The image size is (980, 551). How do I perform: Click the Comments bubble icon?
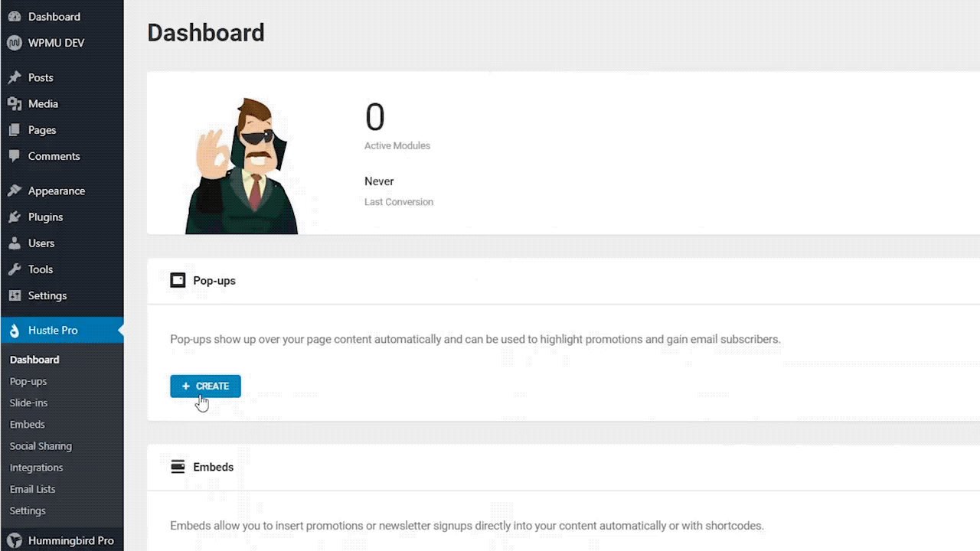(x=14, y=156)
